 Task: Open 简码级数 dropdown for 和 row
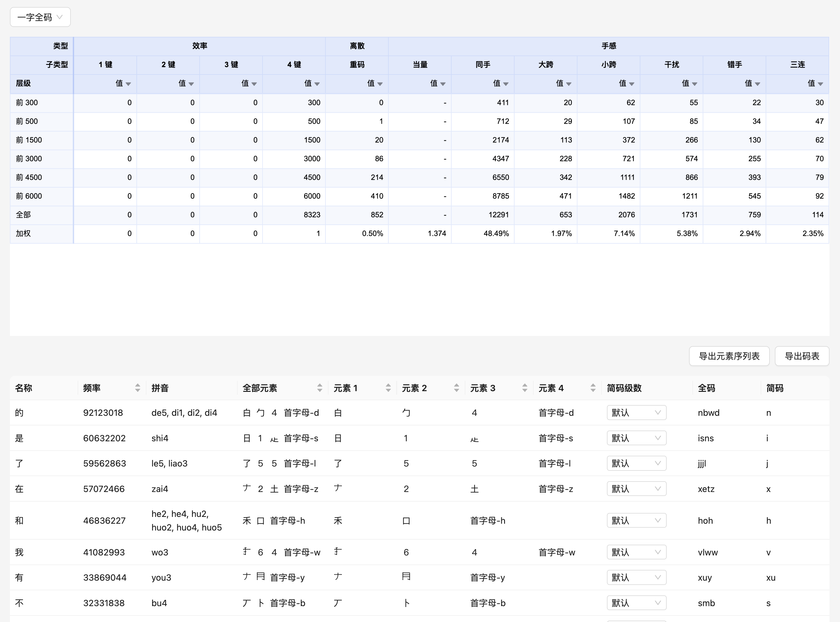(636, 520)
